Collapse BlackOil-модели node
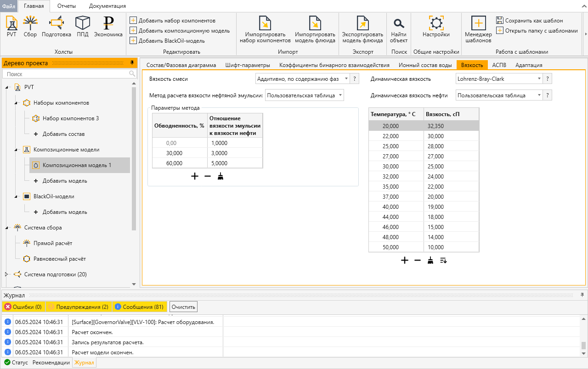588x369 pixels. [16, 196]
